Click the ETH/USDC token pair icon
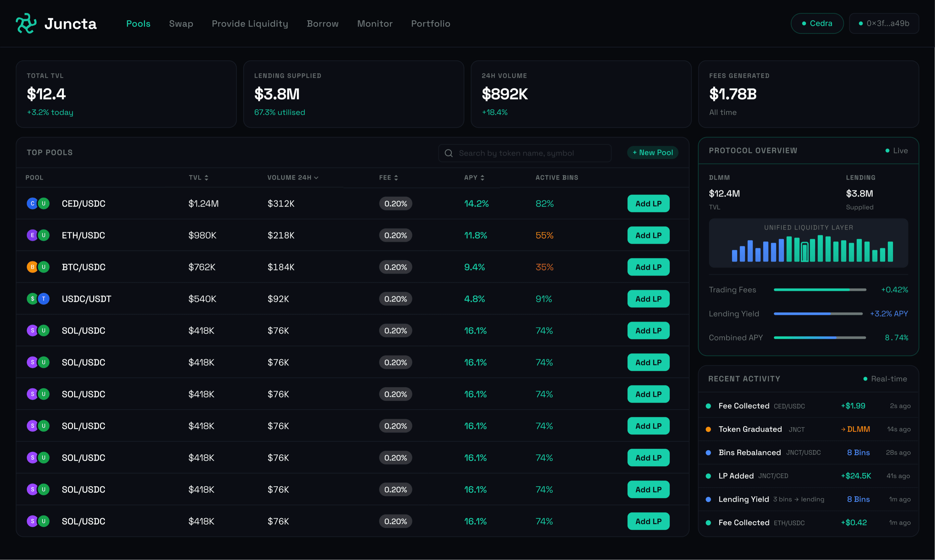 38,235
